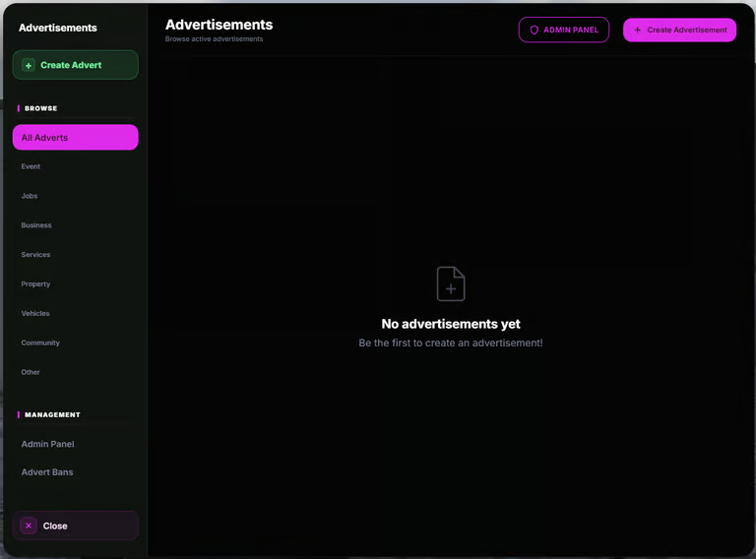The width and height of the screenshot is (756, 559).
Task: Filter adverts by Event
Action: 75,166
